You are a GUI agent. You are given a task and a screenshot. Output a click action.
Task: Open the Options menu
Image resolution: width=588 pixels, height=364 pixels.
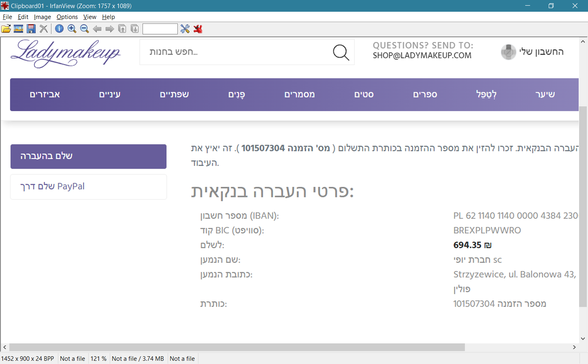(x=67, y=17)
